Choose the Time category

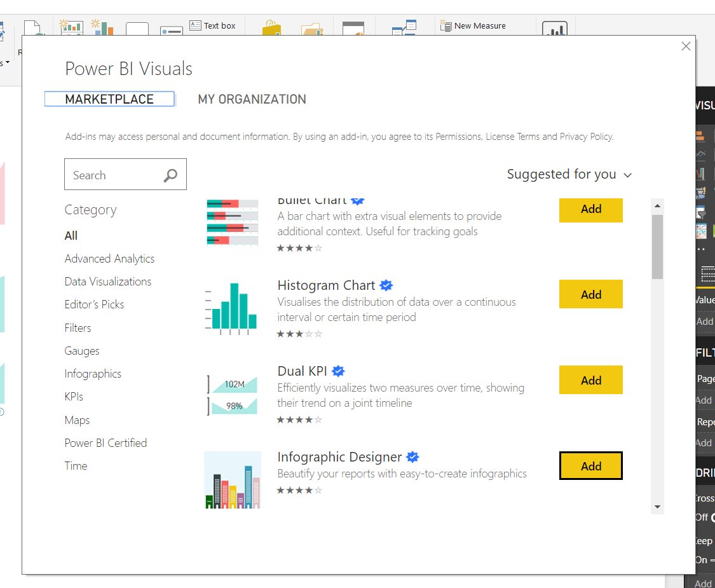[x=76, y=466]
